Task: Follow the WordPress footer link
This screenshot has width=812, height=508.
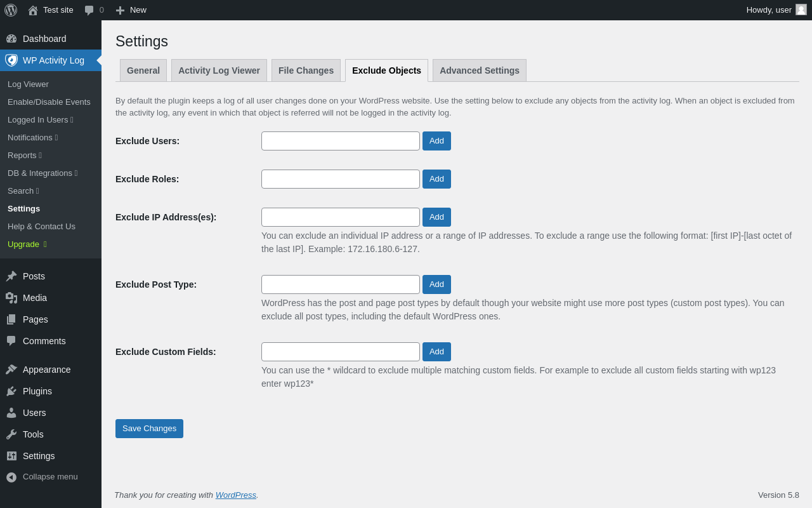Action: pos(236,495)
